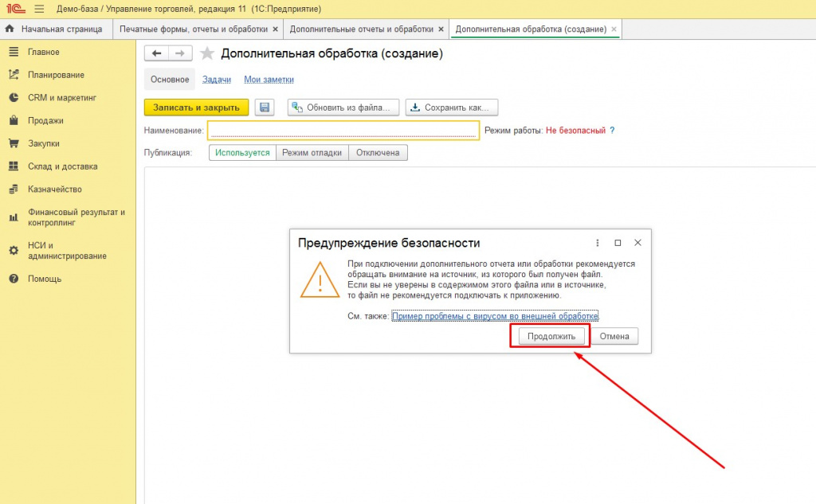Image resolution: width=816 pixels, height=504 pixels.
Task: Click Отмена in the warning dialog
Action: (614, 337)
